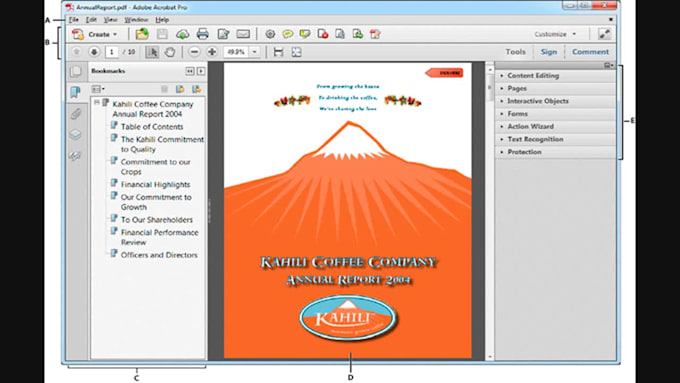Click the read mode expand icon
680x383 pixels.
coord(604,34)
